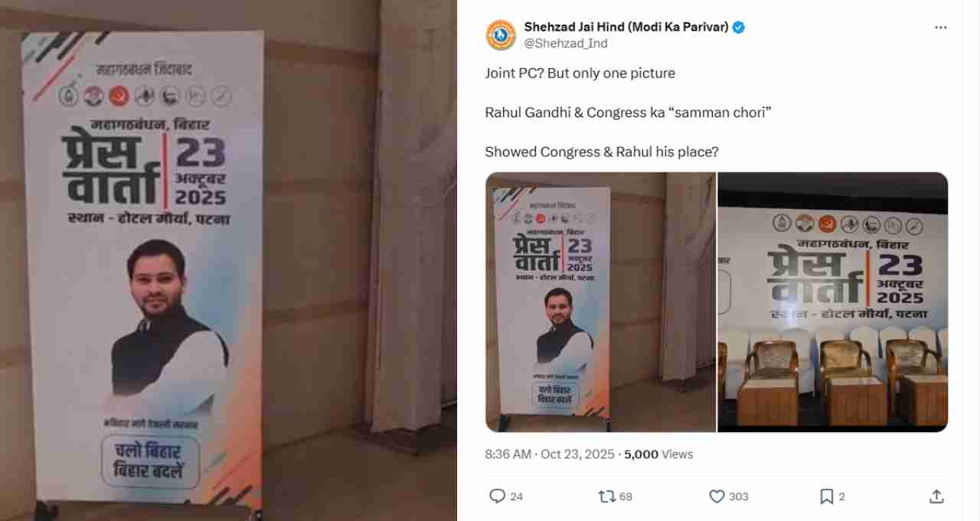
Task: Click the 24 replies count
Action: (x=517, y=496)
